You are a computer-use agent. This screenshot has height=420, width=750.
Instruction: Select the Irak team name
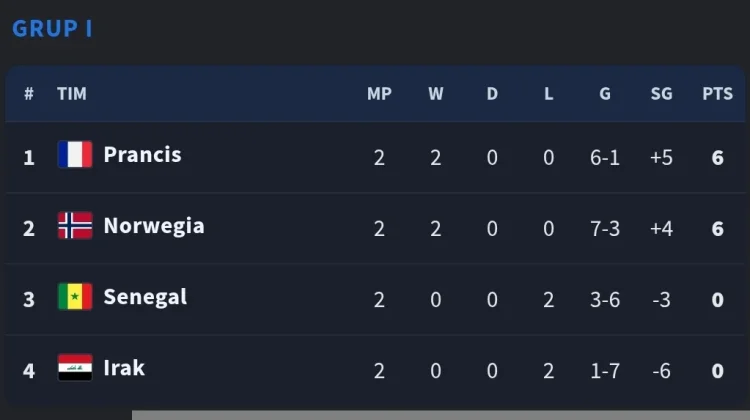coord(124,368)
